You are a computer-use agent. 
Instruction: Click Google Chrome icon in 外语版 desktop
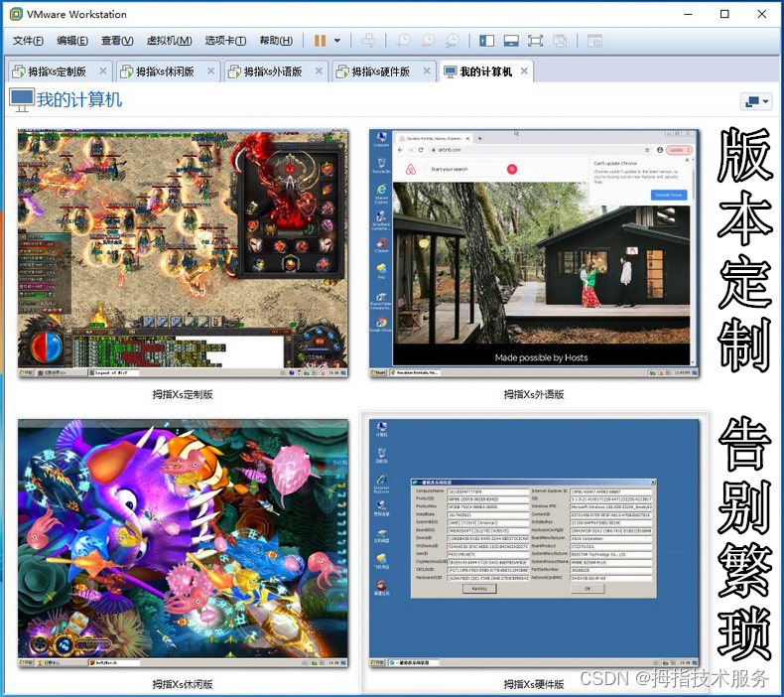coord(381,325)
